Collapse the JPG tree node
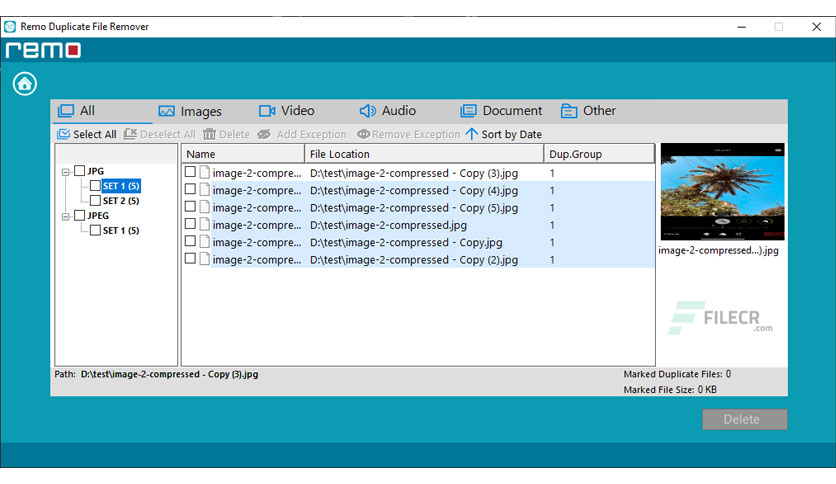Image resolution: width=836 pixels, height=484 pixels. (x=65, y=172)
